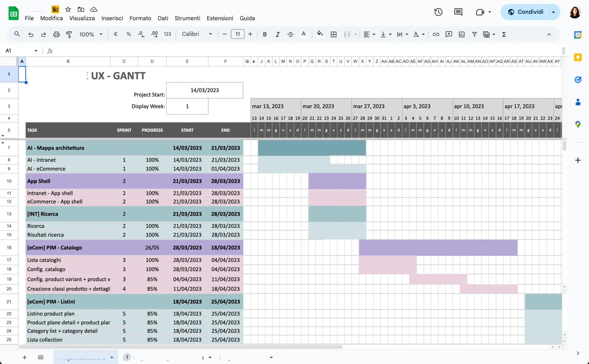The height and width of the screenshot is (364, 589).
Task: Click the paint format roller icon
Action: click(x=69, y=34)
